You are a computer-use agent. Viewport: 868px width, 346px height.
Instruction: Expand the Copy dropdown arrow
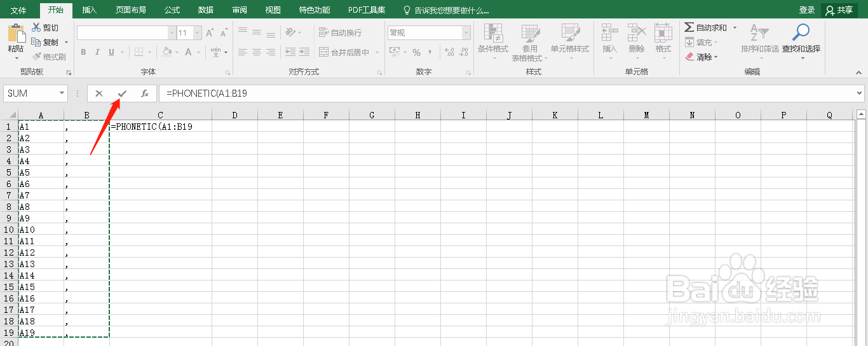click(66, 43)
